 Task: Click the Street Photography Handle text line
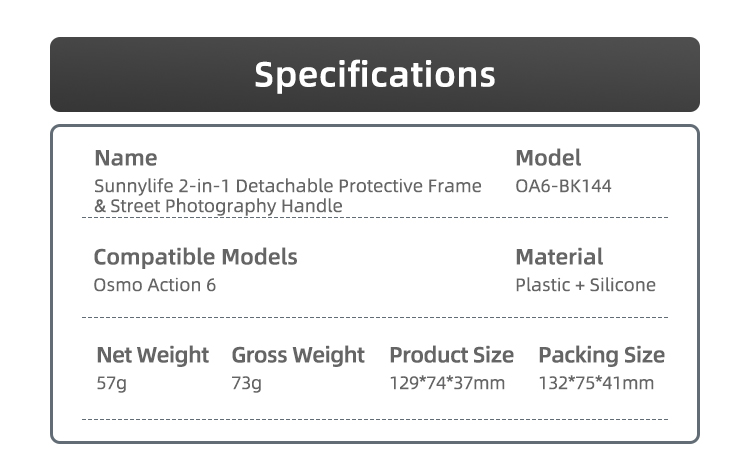(218, 206)
